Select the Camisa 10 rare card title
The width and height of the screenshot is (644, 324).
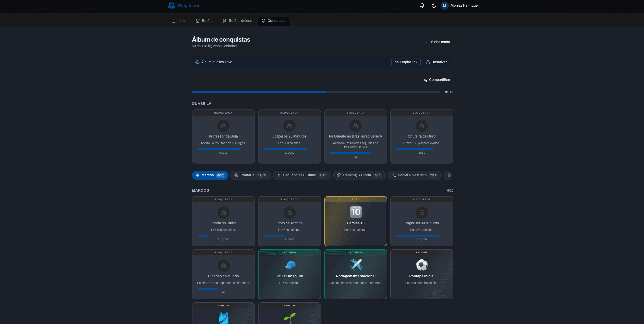click(356, 223)
